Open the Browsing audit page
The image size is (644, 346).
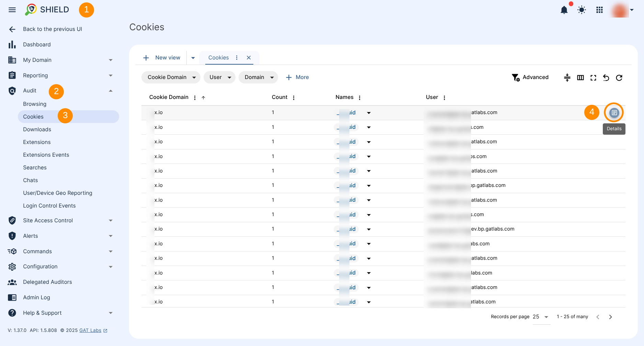pyautogui.click(x=35, y=104)
